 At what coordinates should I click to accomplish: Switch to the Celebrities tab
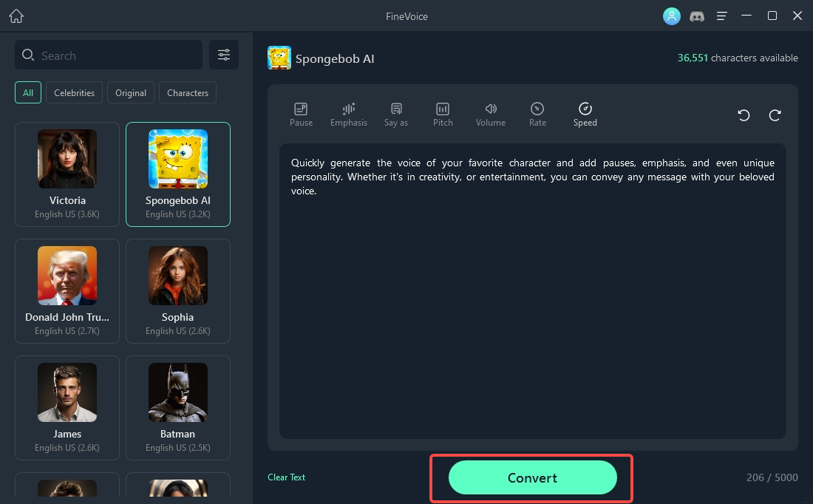coord(74,93)
